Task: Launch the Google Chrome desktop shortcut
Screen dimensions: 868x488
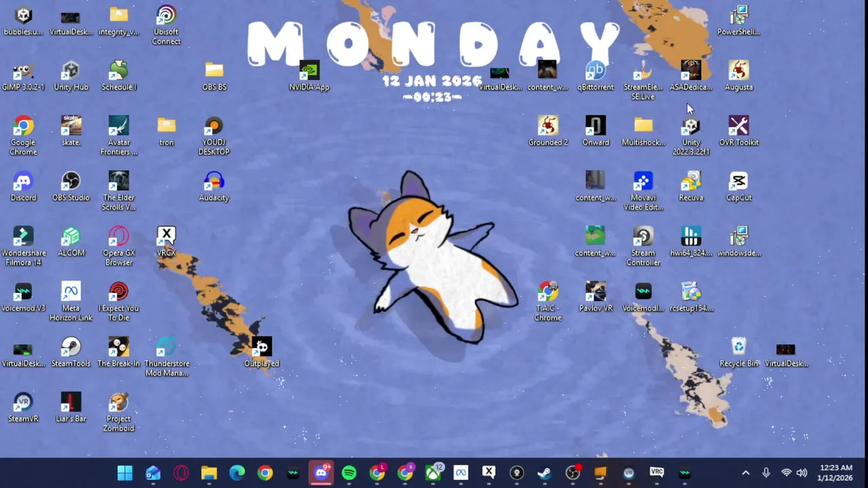Action: point(23,136)
